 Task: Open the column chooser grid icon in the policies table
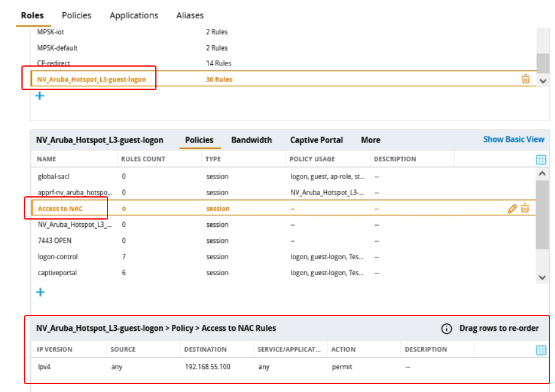(x=541, y=160)
